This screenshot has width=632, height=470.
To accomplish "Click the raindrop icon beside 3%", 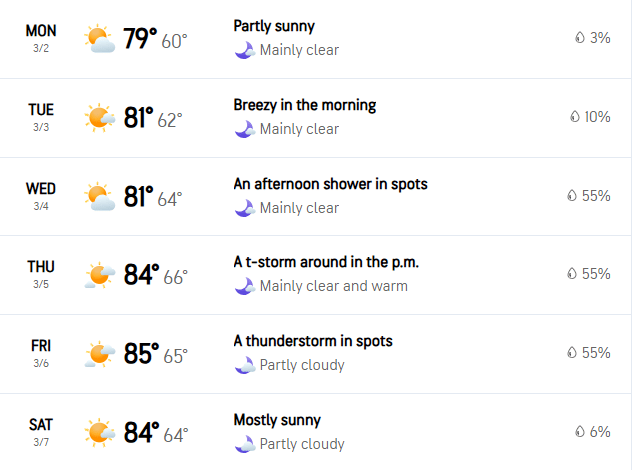I will 579,38.
